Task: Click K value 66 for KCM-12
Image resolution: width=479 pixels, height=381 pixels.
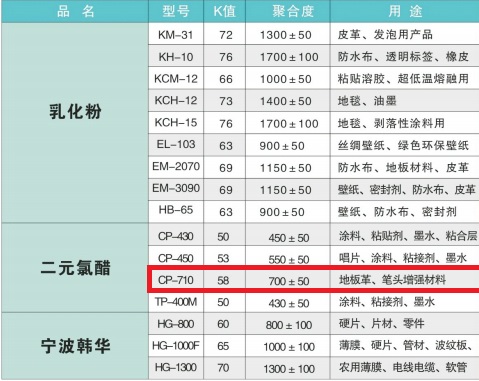Action: coord(226,79)
